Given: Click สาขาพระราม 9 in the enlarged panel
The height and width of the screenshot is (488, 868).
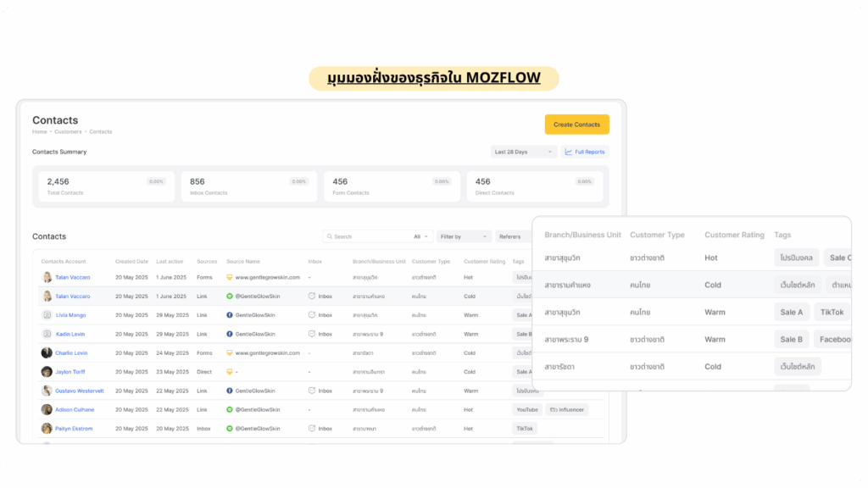Looking at the screenshot, I should coord(566,339).
